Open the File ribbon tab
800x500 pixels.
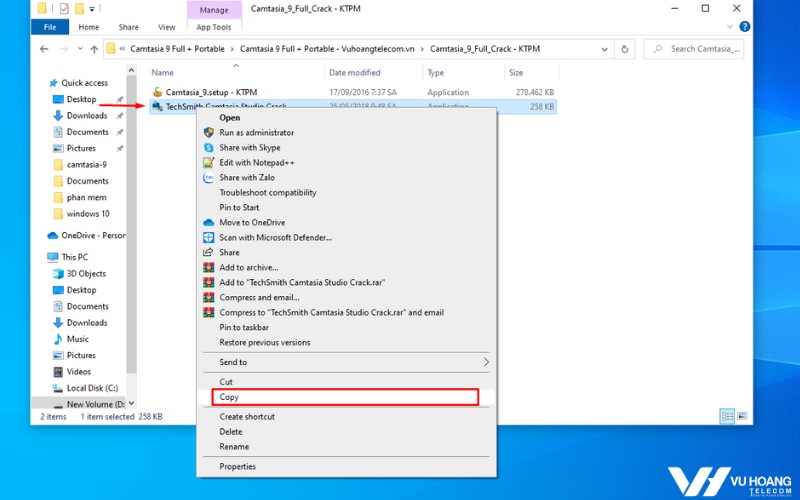(x=50, y=27)
